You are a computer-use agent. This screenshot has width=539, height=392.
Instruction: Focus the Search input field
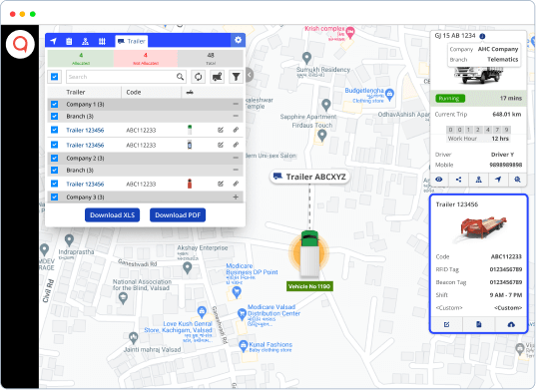click(x=126, y=77)
